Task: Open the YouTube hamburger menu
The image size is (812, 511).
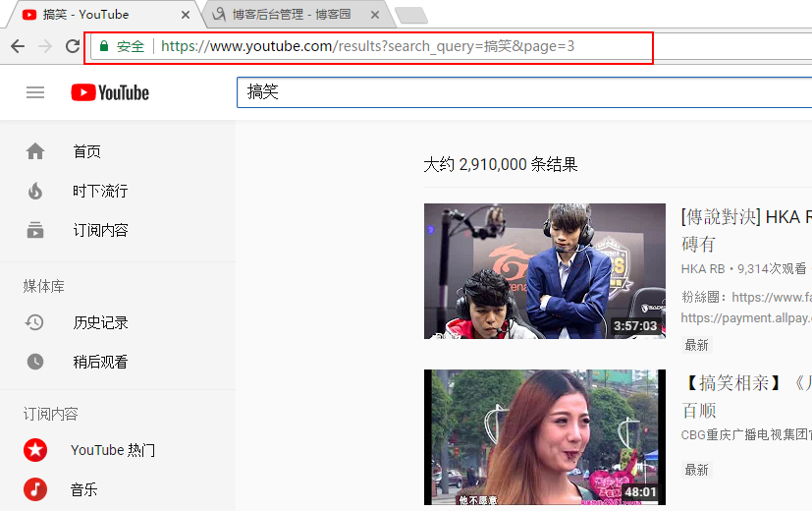Action: pyautogui.click(x=35, y=92)
